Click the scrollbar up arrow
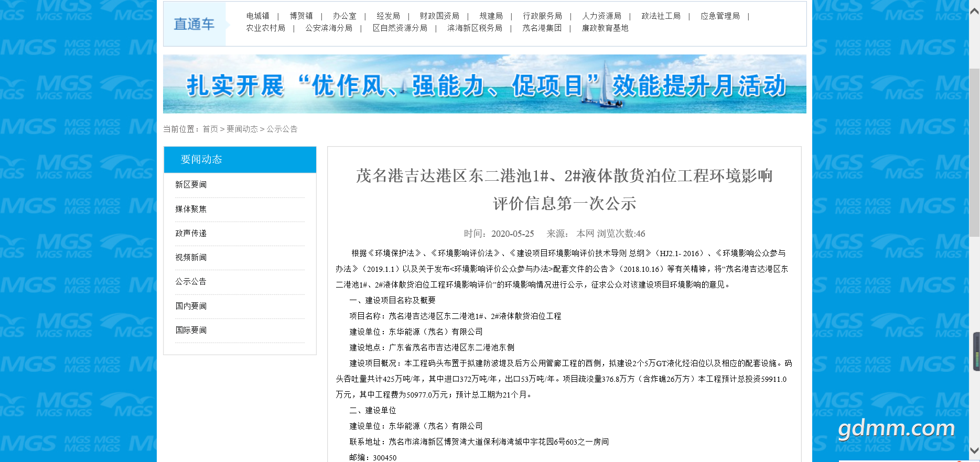 pyautogui.click(x=974, y=10)
